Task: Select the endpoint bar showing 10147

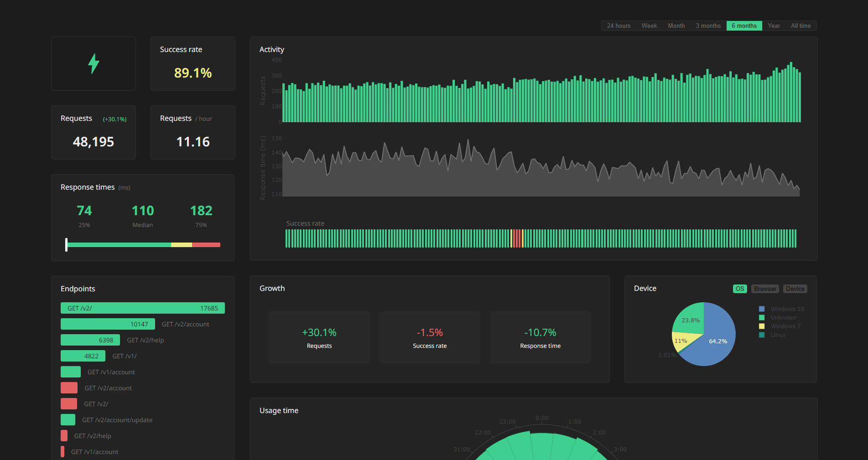Action: (108, 324)
